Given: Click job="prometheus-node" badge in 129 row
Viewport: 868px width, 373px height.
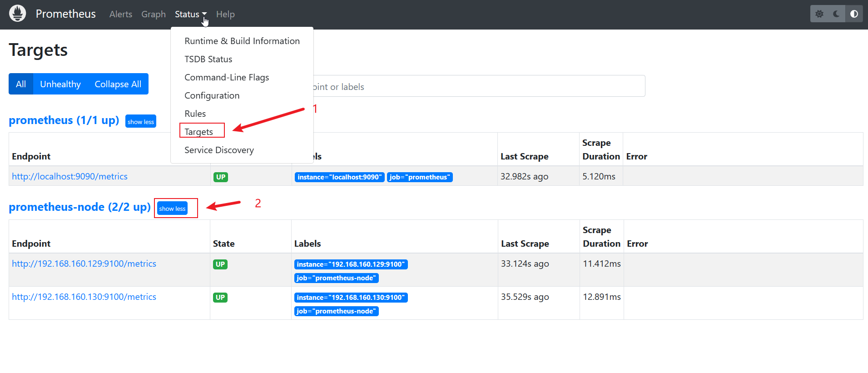Looking at the screenshot, I should (x=337, y=278).
